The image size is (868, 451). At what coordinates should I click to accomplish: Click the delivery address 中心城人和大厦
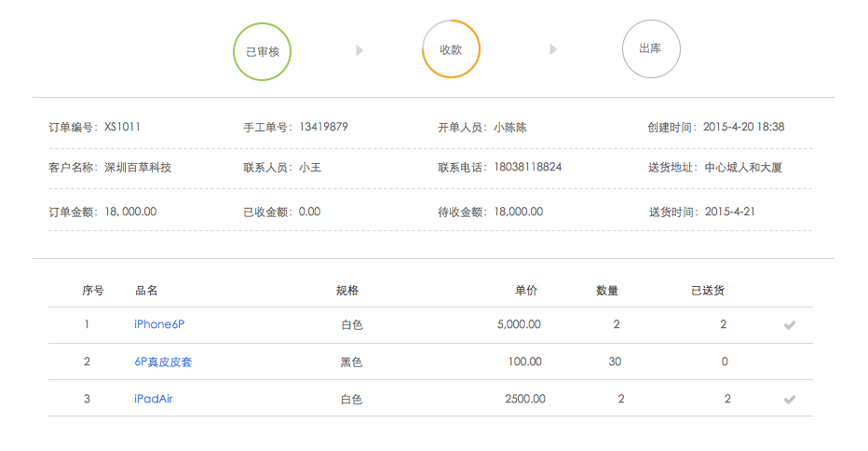click(x=743, y=168)
